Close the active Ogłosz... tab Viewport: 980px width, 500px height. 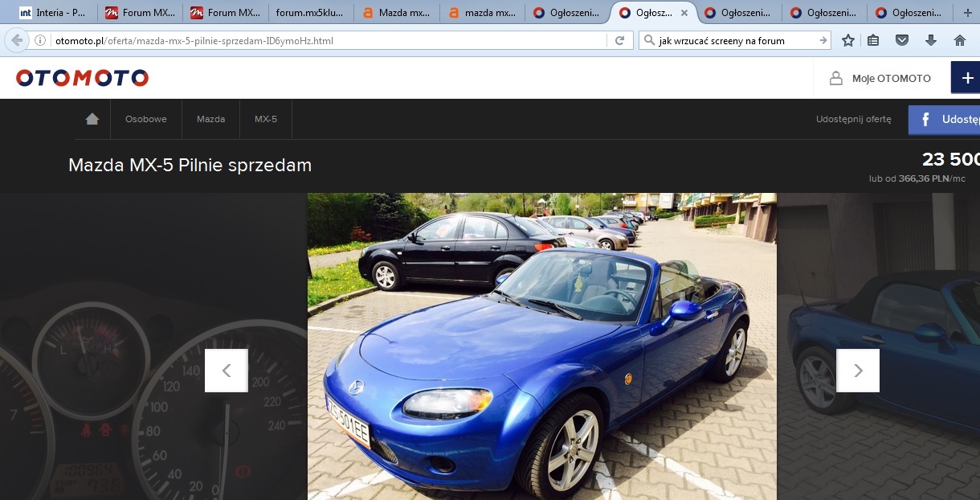coord(684,13)
